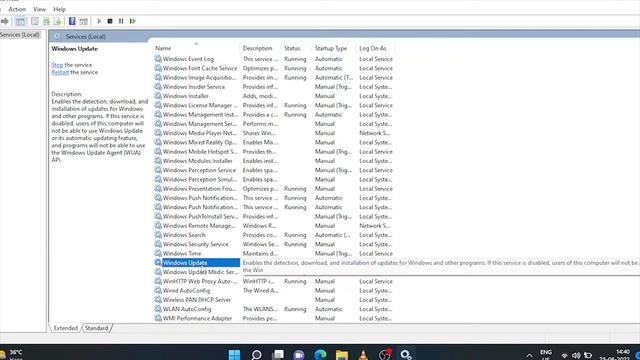Screen dimensions: 640x360
Task: Select Windows PushToInstall Service row
Action: click(x=273, y=217)
